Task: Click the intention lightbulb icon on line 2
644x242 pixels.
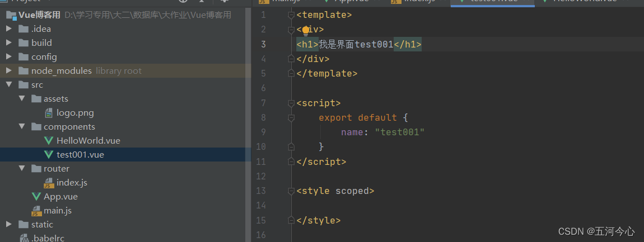Action: pos(306,30)
